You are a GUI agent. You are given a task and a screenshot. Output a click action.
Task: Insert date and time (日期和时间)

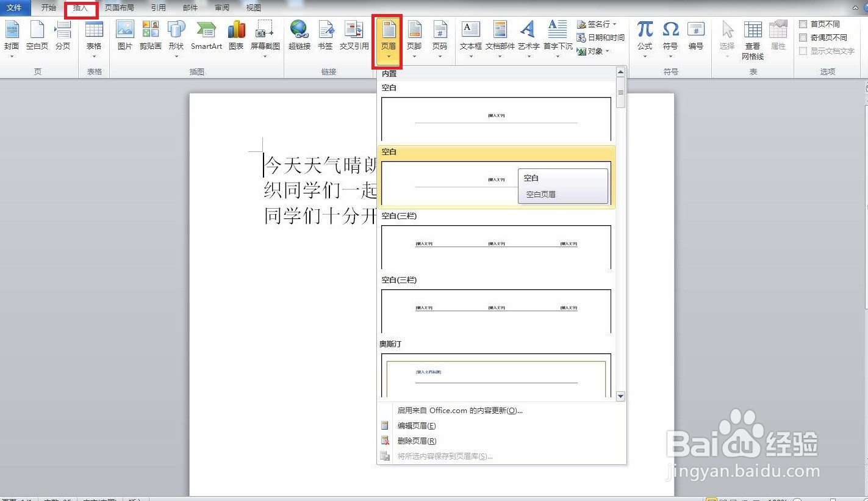(600, 37)
